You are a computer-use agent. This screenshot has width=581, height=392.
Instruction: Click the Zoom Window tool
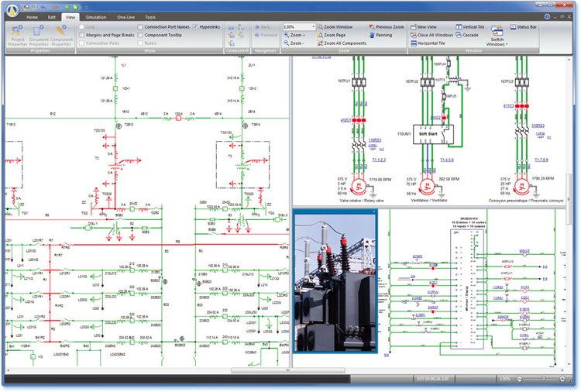click(x=335, y=27)
